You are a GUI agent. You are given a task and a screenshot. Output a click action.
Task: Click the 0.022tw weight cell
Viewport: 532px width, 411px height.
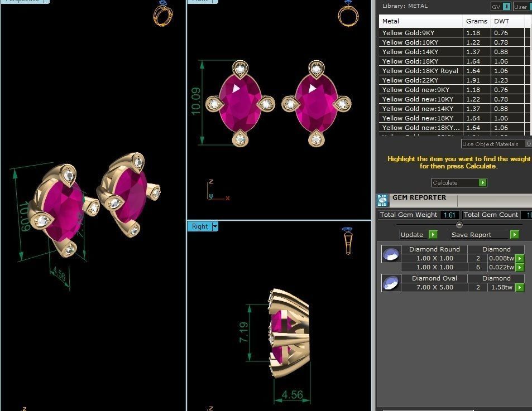pyautogui.click(x=501, y=267)
